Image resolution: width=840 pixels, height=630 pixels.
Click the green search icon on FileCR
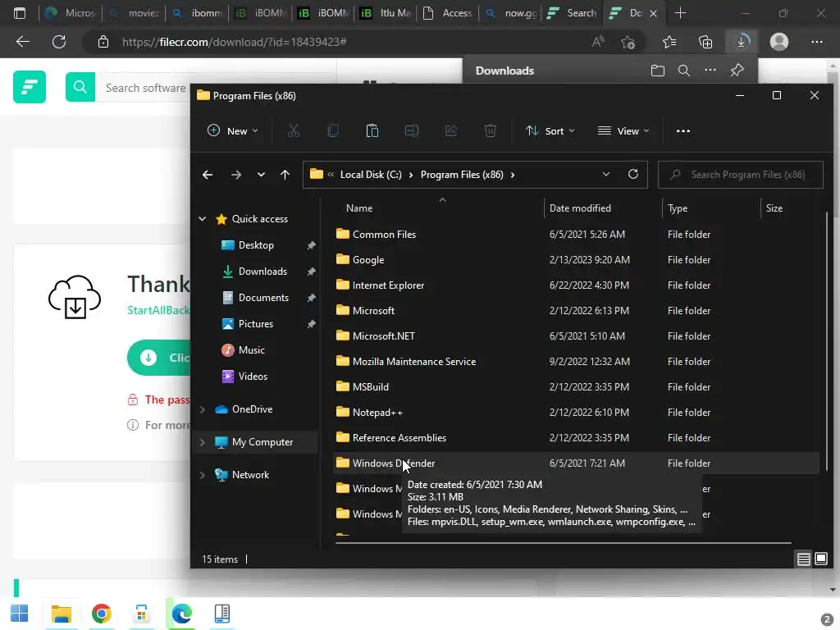coord(80,87)
